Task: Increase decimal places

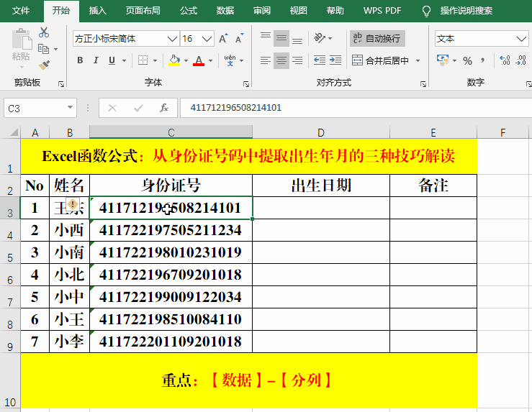Action: point(505,60)
